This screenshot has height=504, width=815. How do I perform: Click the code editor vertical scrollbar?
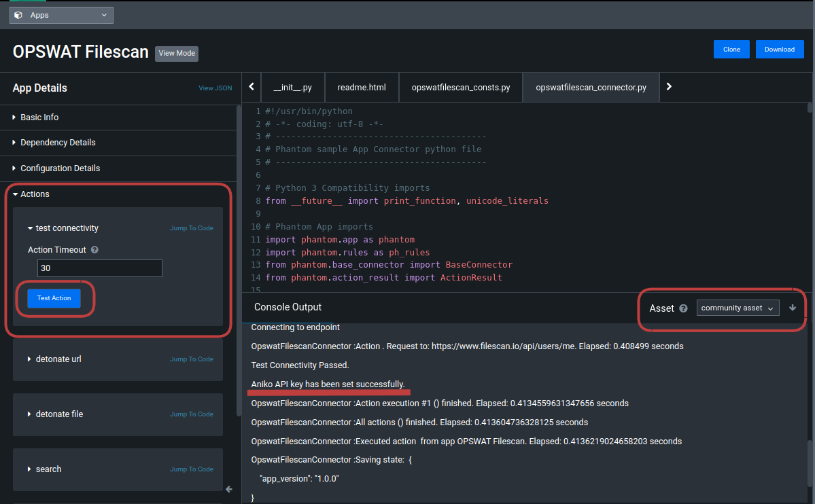pos(810,107)
